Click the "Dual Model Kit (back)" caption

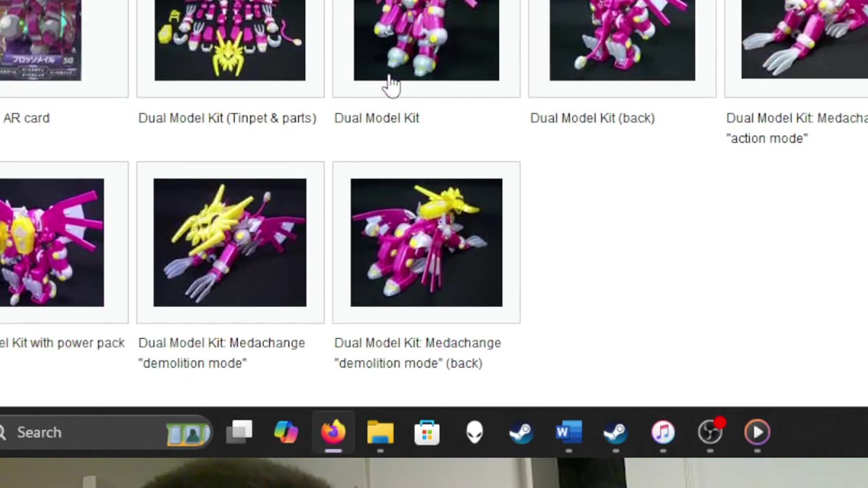pyautogui.click(x=593, y=118)
